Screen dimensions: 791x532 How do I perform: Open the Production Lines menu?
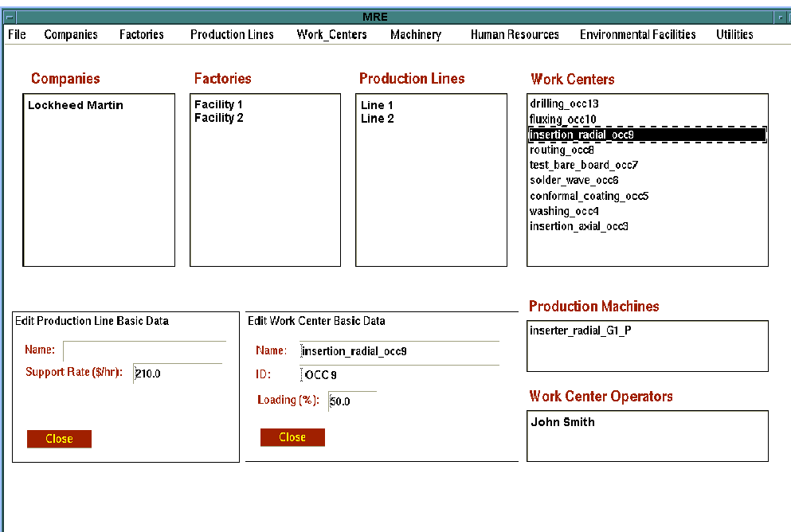(x=232, y=35)
